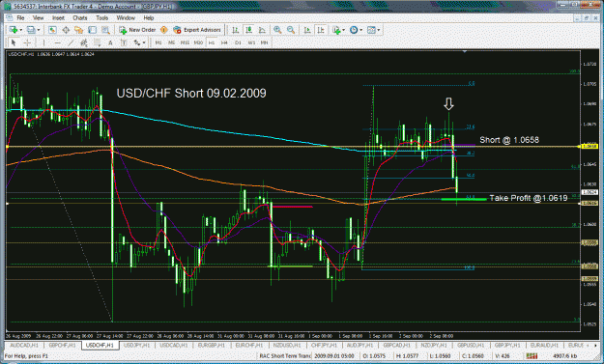The height and width of the screenshot is (364, 604).
Task: Toggle the M30 timeframe button
Action: tap(198, 42)
